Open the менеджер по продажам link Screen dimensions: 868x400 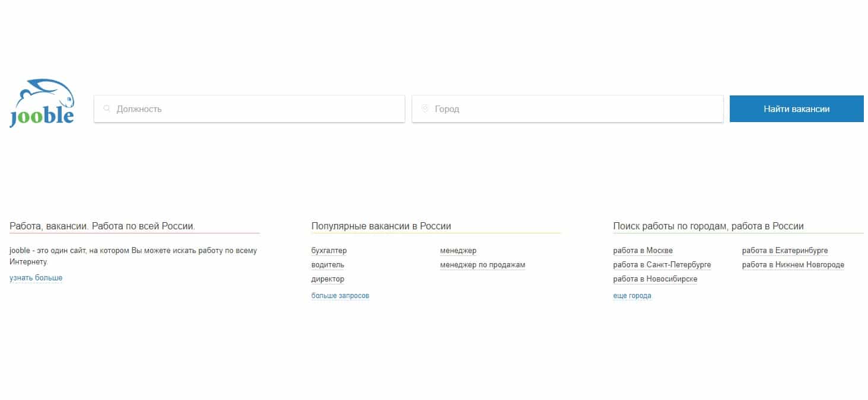pos(483,265)
